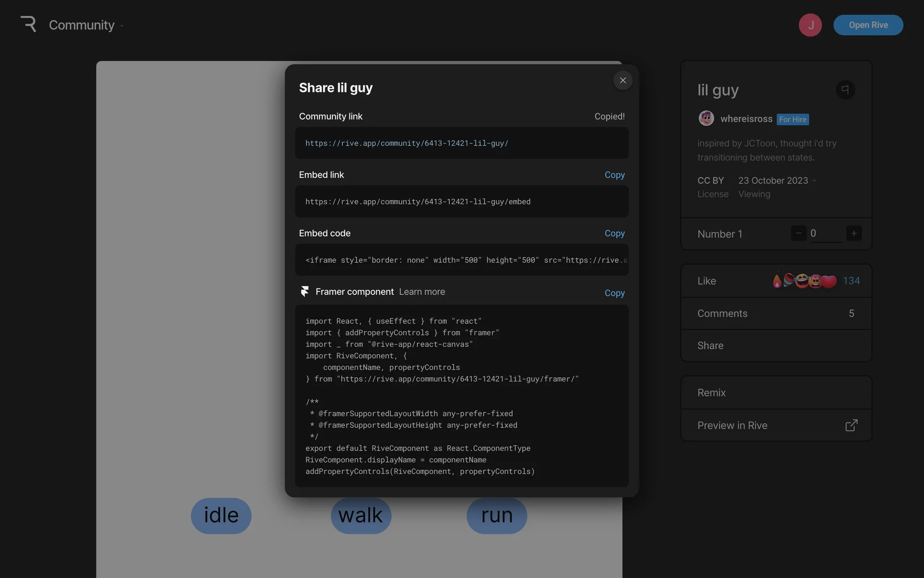Decrease Number 1 with minus button
This screenshot has height=578, width=924.
click(x=798, y=234)
